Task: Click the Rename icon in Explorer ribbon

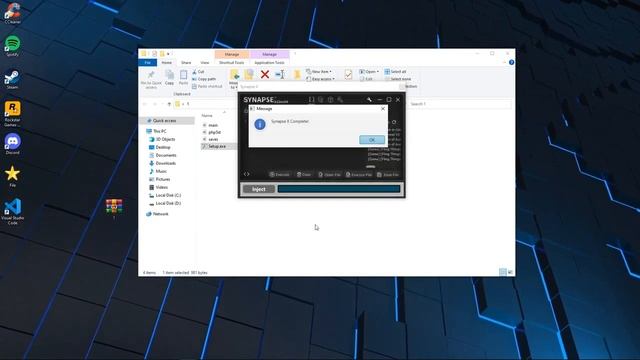Action: pyautogui.click(x=280, y=74)
